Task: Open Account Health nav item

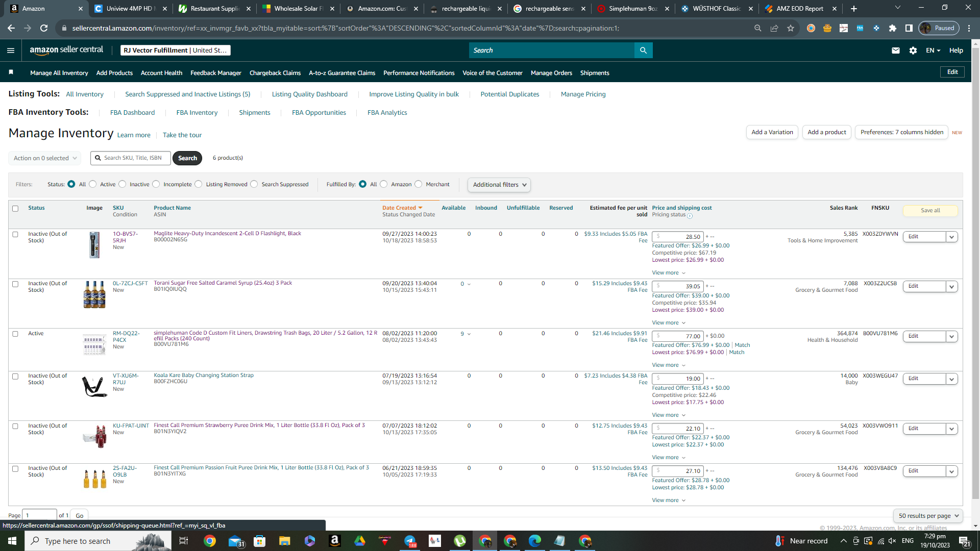Action: pyautogui.click(x=161, y=73)
